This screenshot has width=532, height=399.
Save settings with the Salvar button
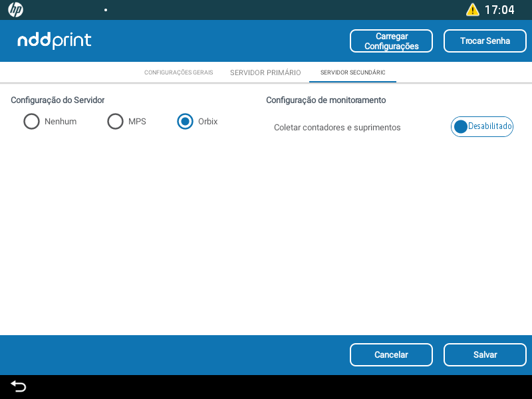point(485,354)
